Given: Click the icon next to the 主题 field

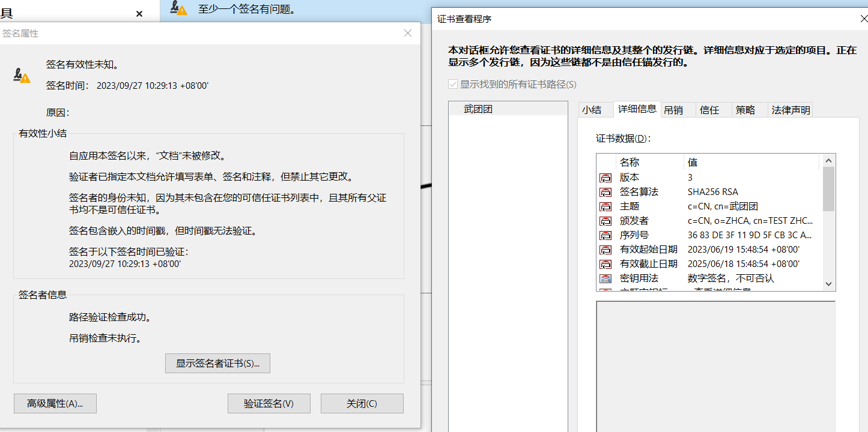Looking at the screenshot, I should point(606,206).
